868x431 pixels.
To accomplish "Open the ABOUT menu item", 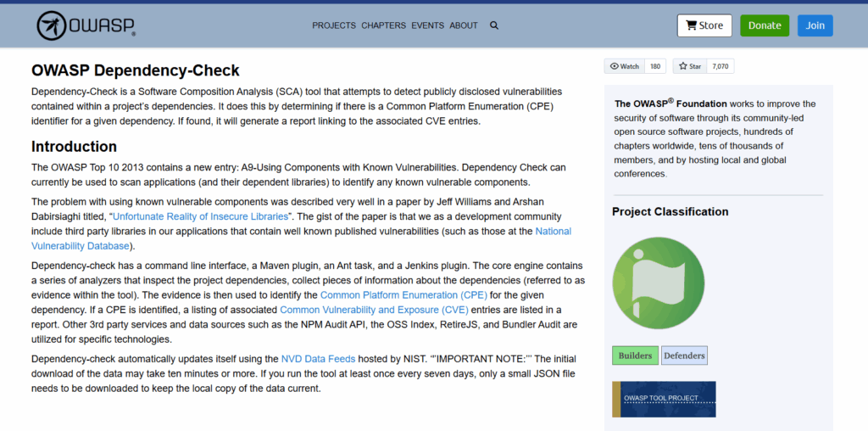I will tap(464, 25).
